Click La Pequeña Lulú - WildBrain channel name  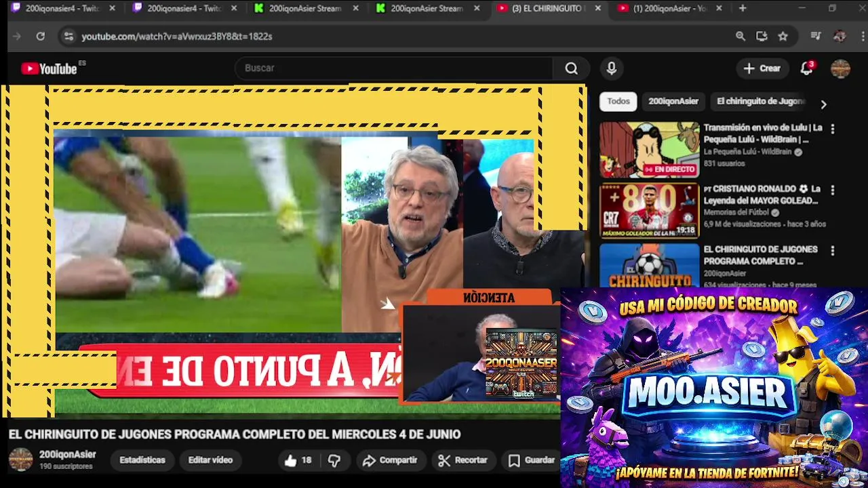point(747,152)
